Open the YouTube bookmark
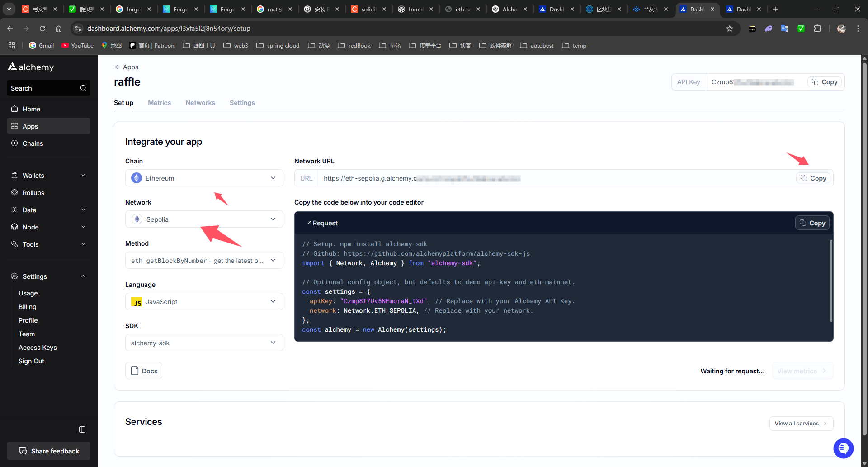 77,45
